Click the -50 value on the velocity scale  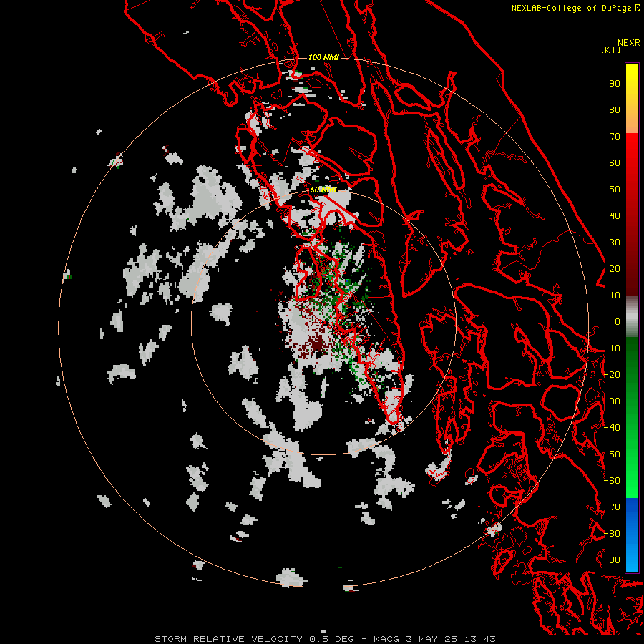coord(612,454)
